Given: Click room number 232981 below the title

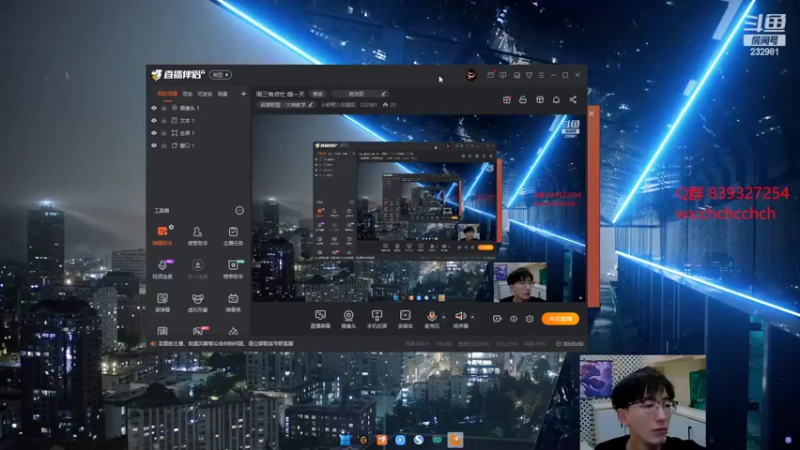Looking at the screenshot, I should point(368,105).
